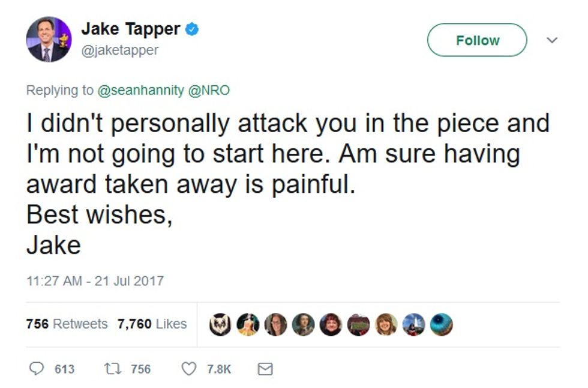This screenshot has height=388, width=588.
Task: Open the @seanhannity mention link
Action: (140, 91)
